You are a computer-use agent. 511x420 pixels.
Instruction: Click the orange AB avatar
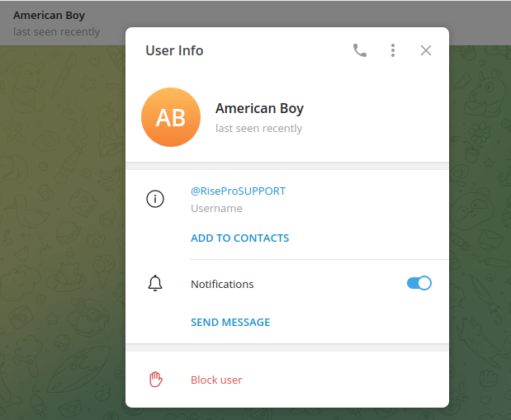[x=171, y=117]
